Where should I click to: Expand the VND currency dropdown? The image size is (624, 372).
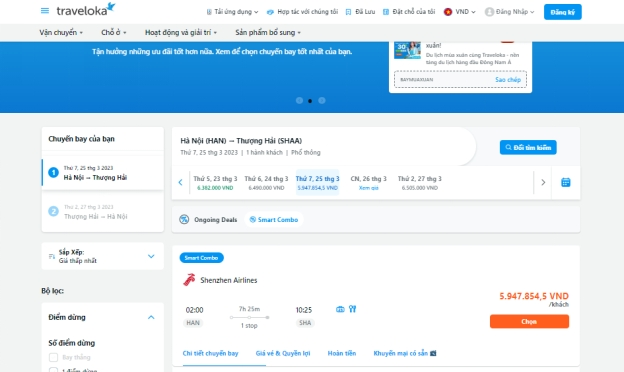(465, 12)
